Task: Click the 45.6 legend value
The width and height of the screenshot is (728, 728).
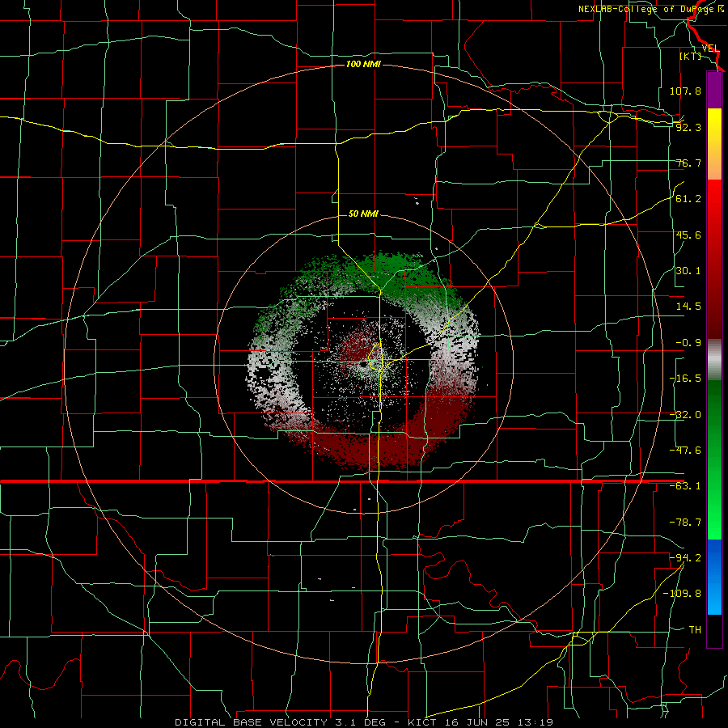Action: (688, 235)
